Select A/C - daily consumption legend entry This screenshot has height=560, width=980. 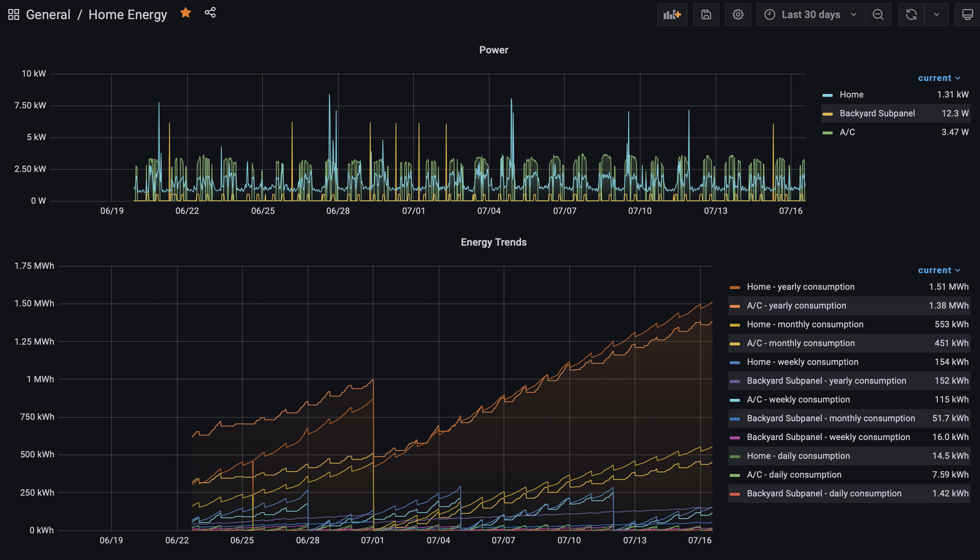coord(794,475)
